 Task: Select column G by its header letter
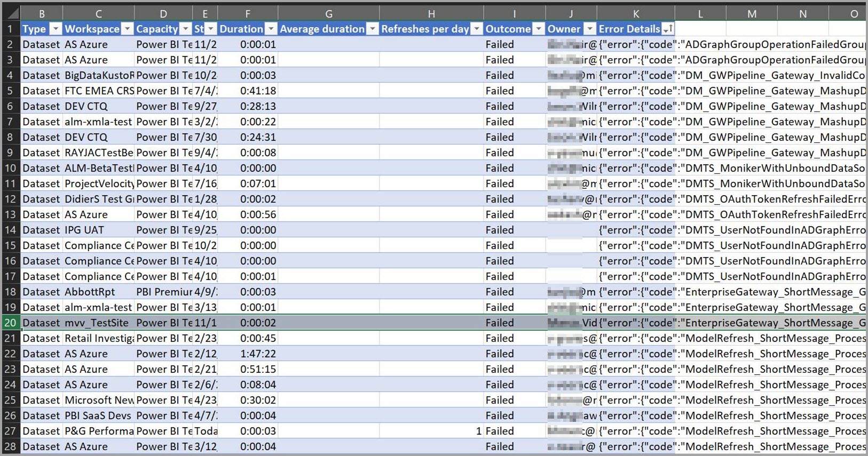click(x=329, y=14)
